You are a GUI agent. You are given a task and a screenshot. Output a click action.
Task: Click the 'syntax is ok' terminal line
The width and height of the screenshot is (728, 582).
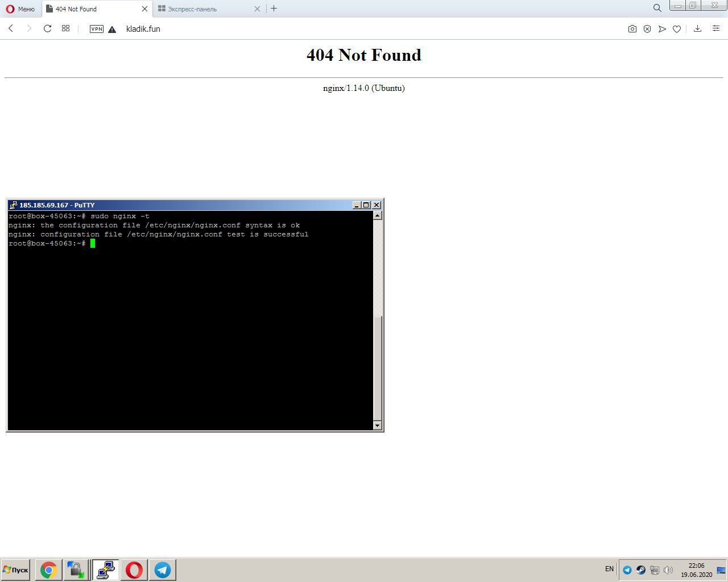click(154, 225)
